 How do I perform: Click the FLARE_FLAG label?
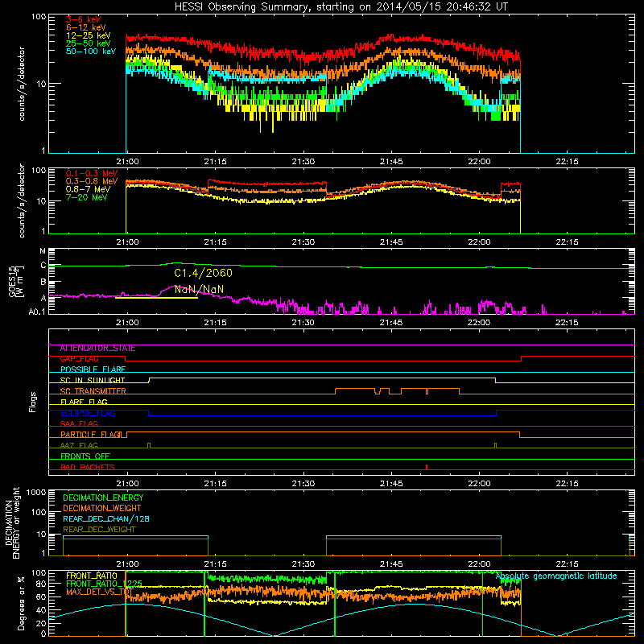click(84, 402)
